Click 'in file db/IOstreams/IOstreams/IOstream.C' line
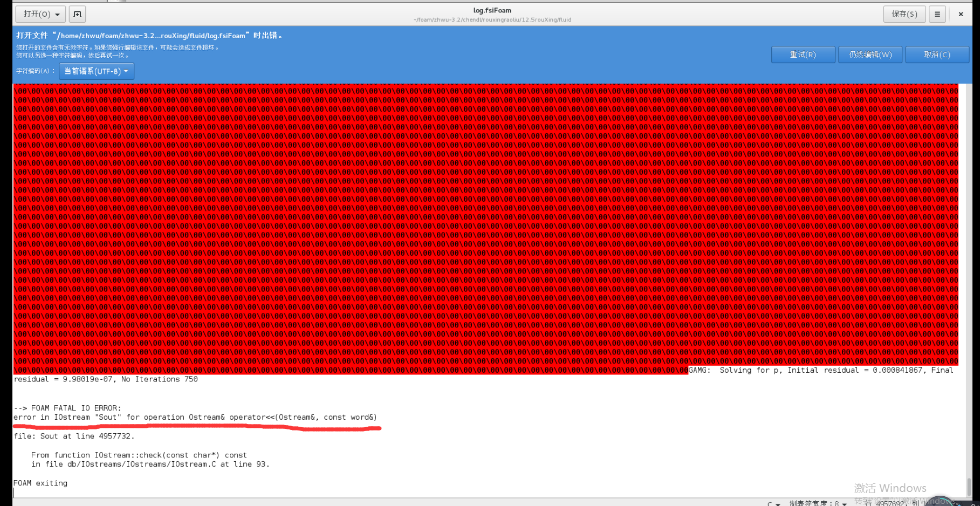 tap(150, 464)
